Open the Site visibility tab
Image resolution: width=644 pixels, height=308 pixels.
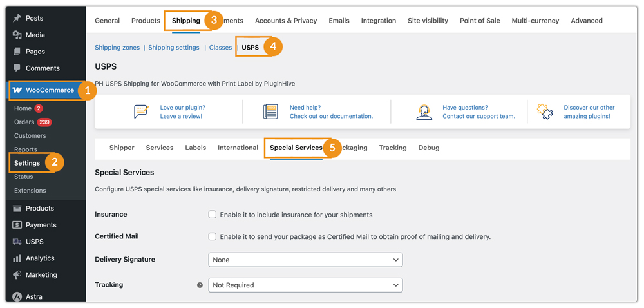(428, 21)
